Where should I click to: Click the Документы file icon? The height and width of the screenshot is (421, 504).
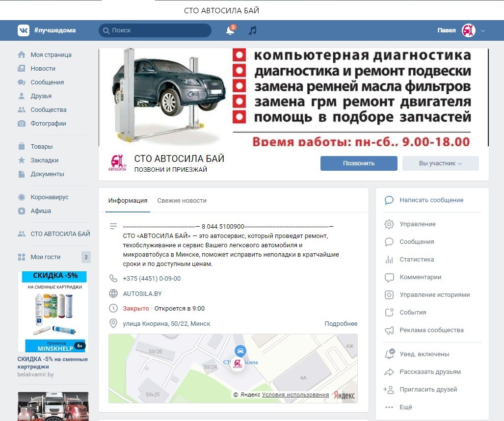pyautogui.click(x=22, y=174)
